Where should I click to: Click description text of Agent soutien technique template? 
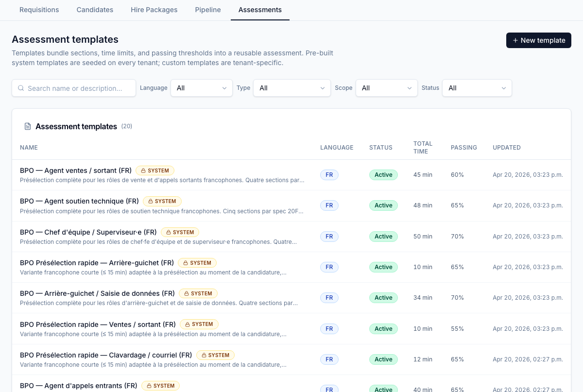[x=162, y=211]
